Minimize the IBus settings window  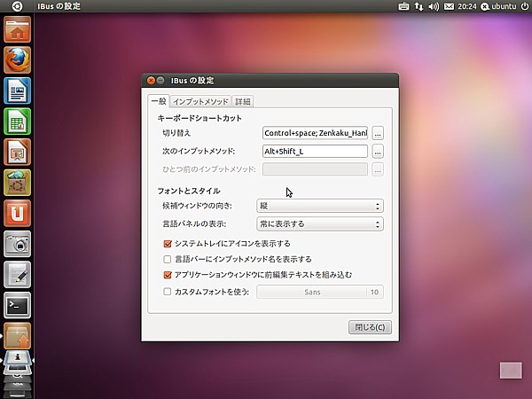click(x=160, y=81)
